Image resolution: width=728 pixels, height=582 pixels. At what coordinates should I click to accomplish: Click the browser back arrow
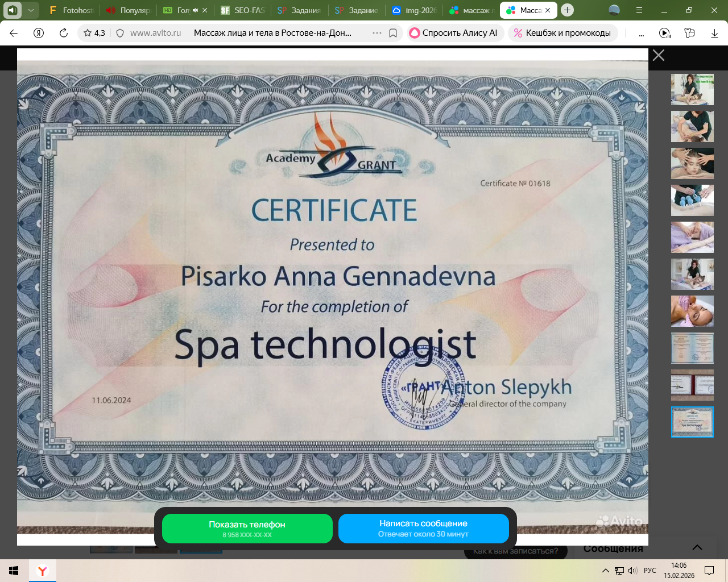point(14,33)
